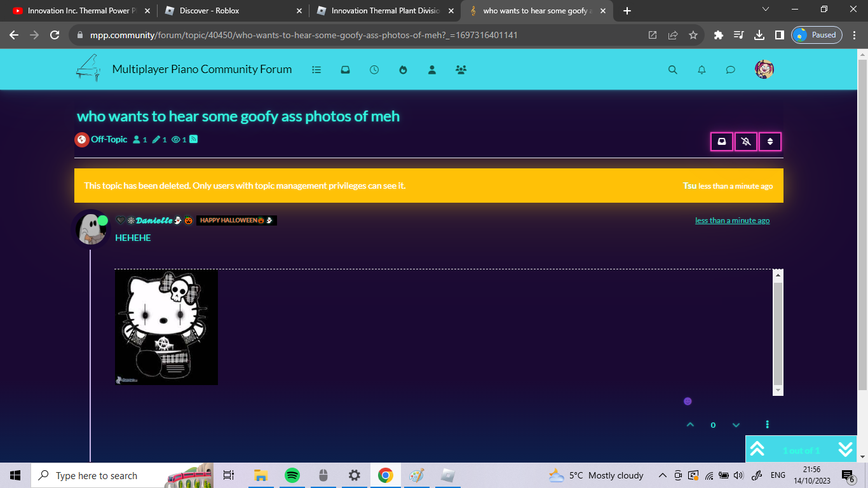Switch to the Innovation Inc. Thermal Power YouTube tab

pyautogui.click(x=80, y=11)
